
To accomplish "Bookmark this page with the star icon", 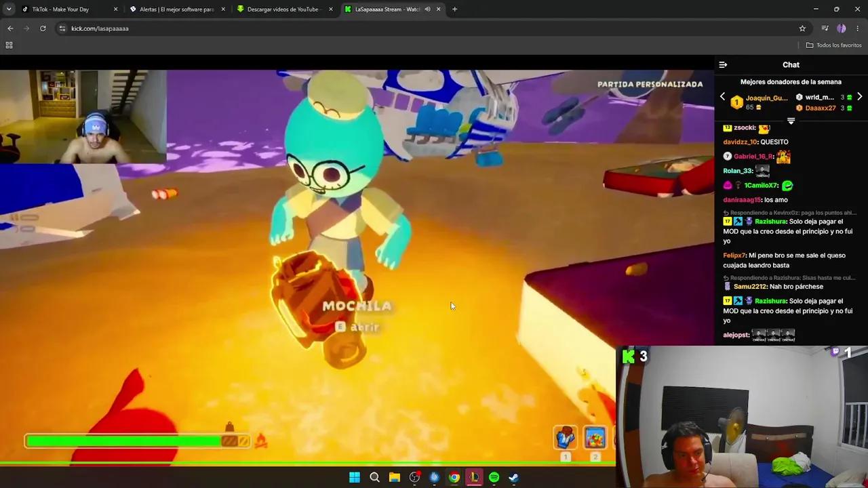I will [x=802, y=28].
